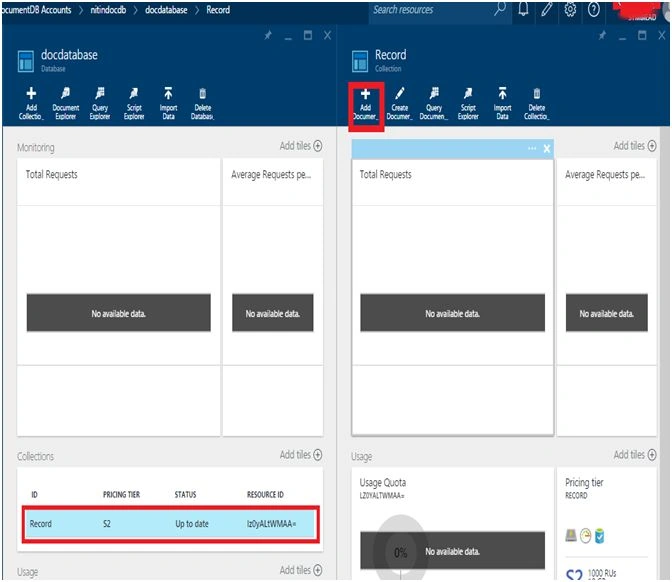Image resolution: width=672 pixels, height=582 pixels.
Task: Open Average Requests tile in docdatabase blade
Action: coord(273,297)
